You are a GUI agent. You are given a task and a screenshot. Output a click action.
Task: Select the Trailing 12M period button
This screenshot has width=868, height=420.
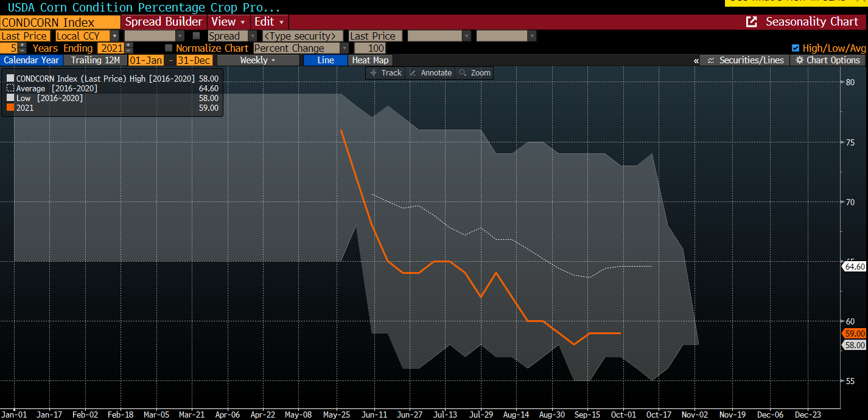[x=95, y=60]
